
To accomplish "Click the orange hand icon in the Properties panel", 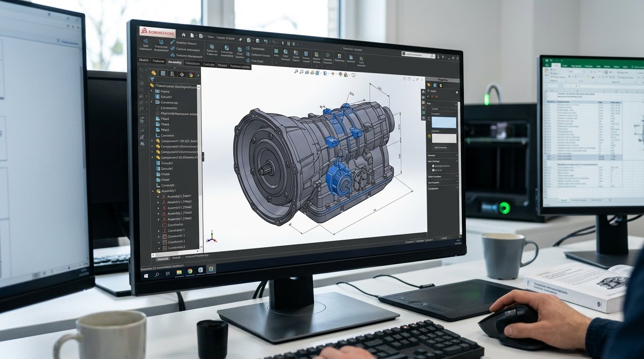I will tap(429, 85).
